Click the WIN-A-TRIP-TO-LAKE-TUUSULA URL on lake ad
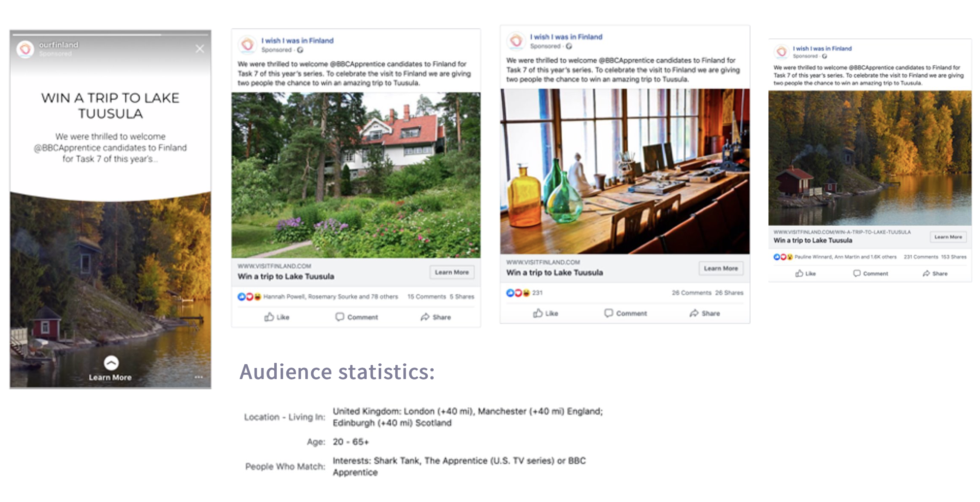Image resolution: width=980 pixels, height=502 pixels. pos(842,232)
